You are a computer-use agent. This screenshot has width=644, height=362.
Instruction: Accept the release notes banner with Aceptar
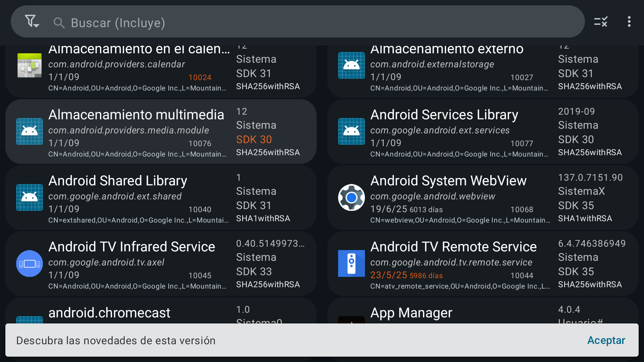coord(606,340)
